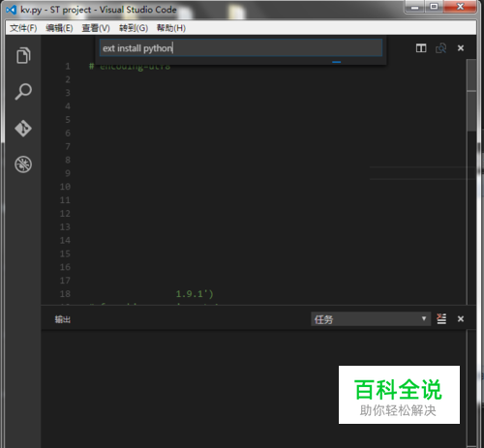Maximize the Visual Studio Code window
The width and height of the screenshot is (484, 448).
tap(434, 7)
